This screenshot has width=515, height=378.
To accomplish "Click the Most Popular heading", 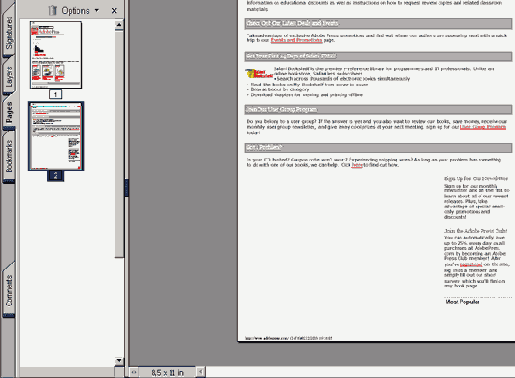I will pos(462,302).
